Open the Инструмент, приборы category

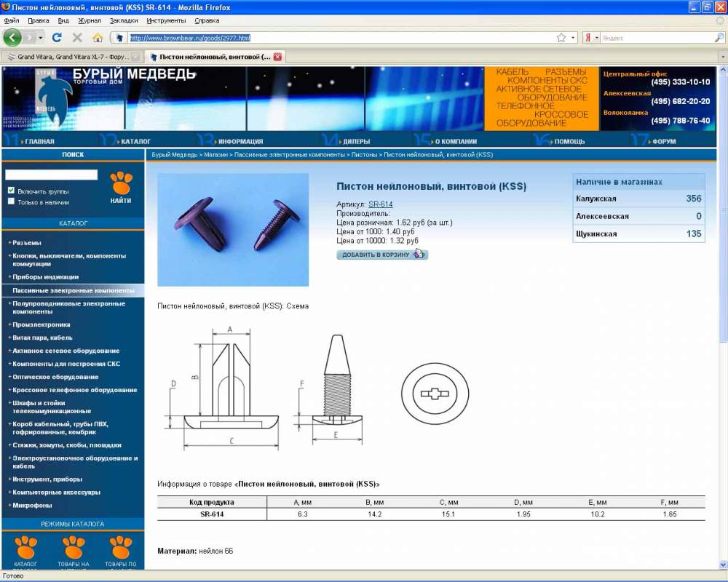(x=47, y=479)
